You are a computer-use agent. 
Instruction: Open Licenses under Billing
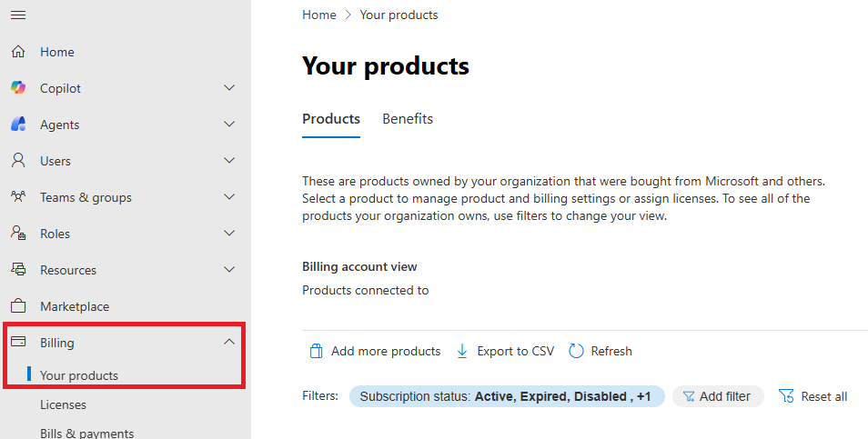tap(63, 404)
